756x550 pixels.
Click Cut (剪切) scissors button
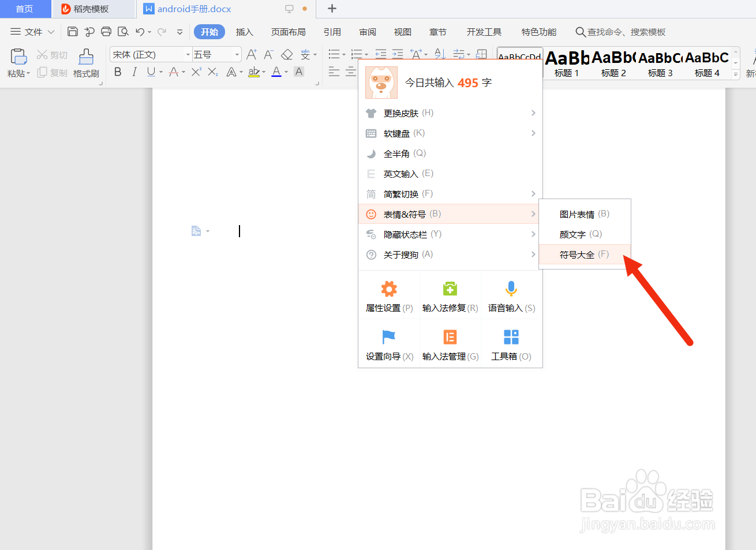pyautogui.click(x=52, y=55)
